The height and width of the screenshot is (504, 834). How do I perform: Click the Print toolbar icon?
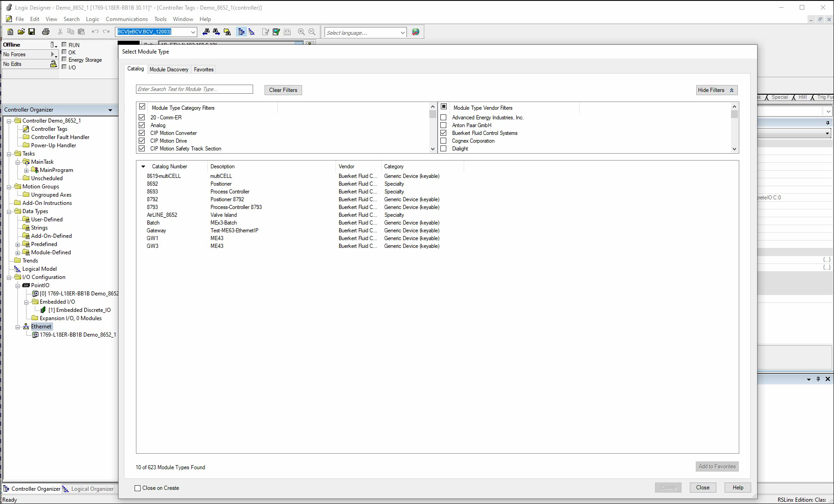(x=46, y=32)
